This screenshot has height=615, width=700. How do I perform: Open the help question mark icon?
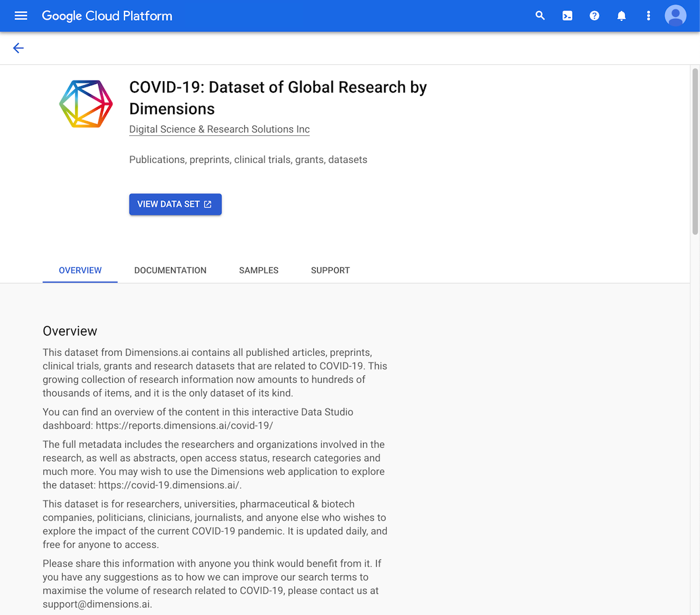coord(594,16)
